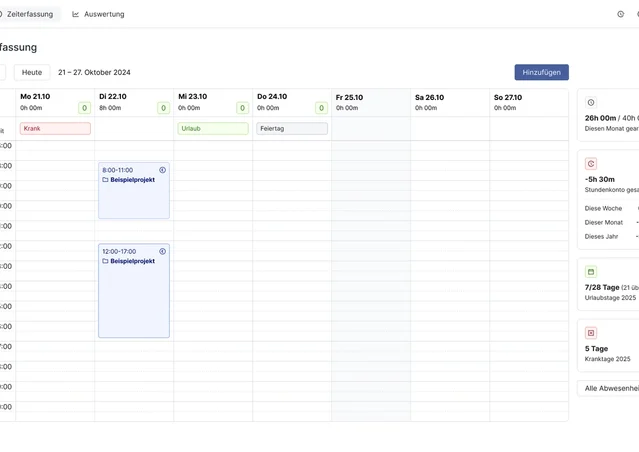Click the 26h 00m monthly hours value

600,118
